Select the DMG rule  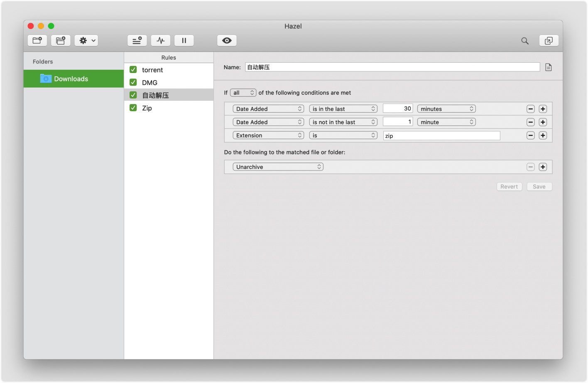tap(169, 83)
